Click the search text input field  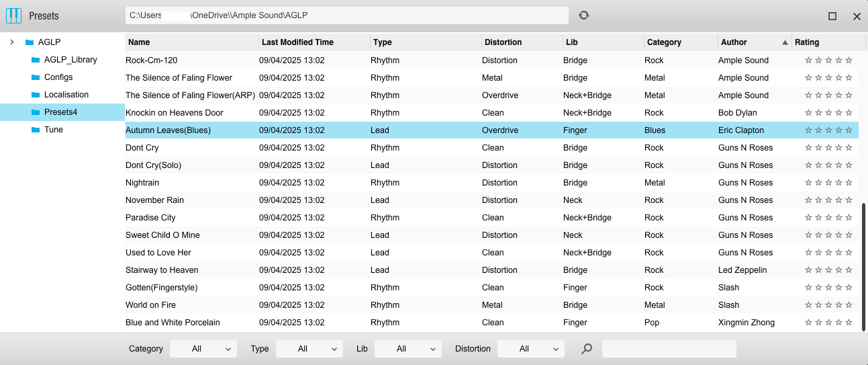pos(669,349)
